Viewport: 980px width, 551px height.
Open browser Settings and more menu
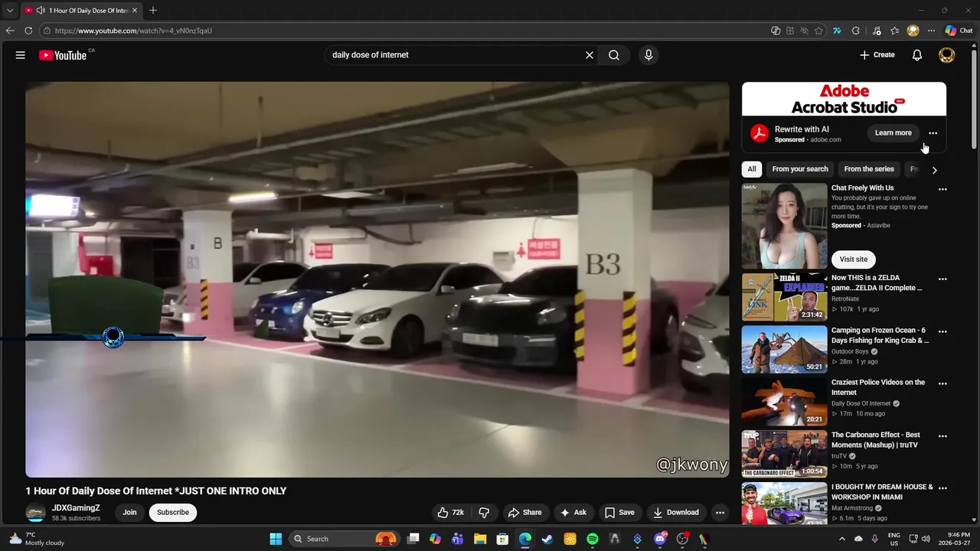pyautogui.click(x=931, y=31)
